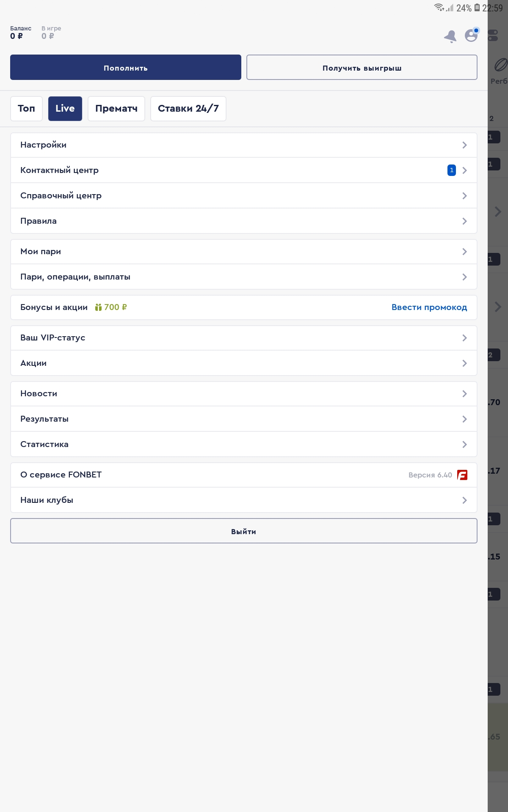This screenshot has height=812, width=508.
Task: Open the Мои пари item
Action: [x=244, y=252]
